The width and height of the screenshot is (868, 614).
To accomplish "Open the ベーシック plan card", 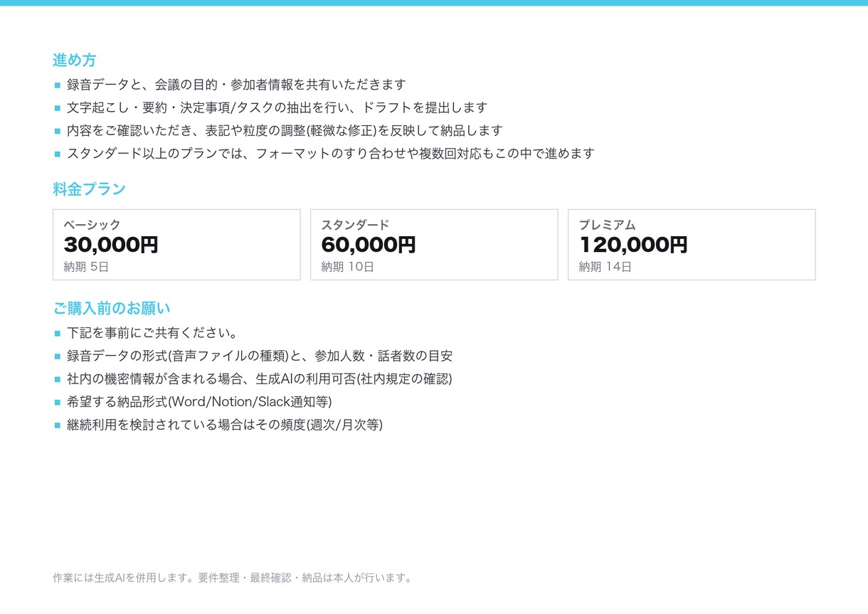I will coord(176,245).
